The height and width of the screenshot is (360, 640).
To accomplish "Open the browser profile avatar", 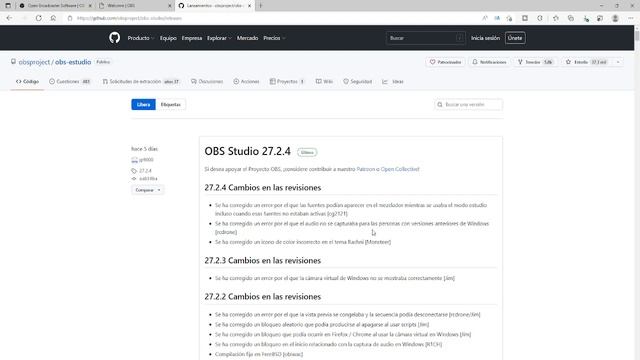I will point(615,18).
